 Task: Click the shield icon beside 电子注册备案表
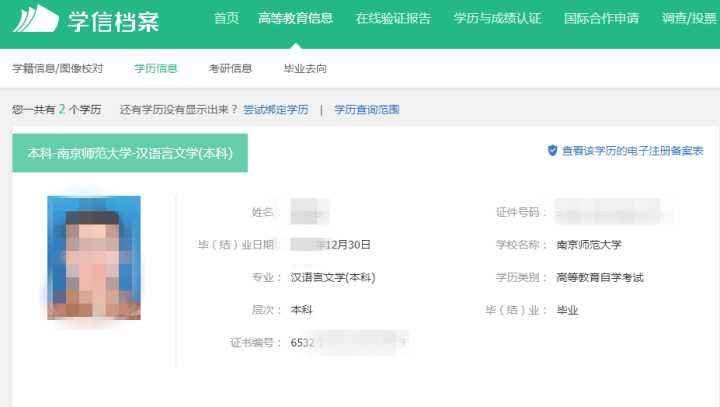point(552,150)
